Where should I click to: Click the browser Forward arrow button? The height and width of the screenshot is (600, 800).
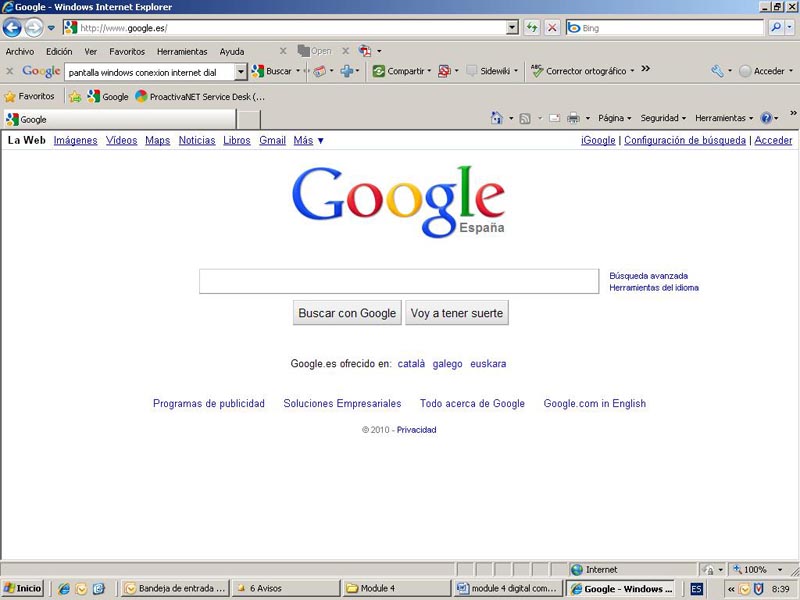[x=34, y=28]
